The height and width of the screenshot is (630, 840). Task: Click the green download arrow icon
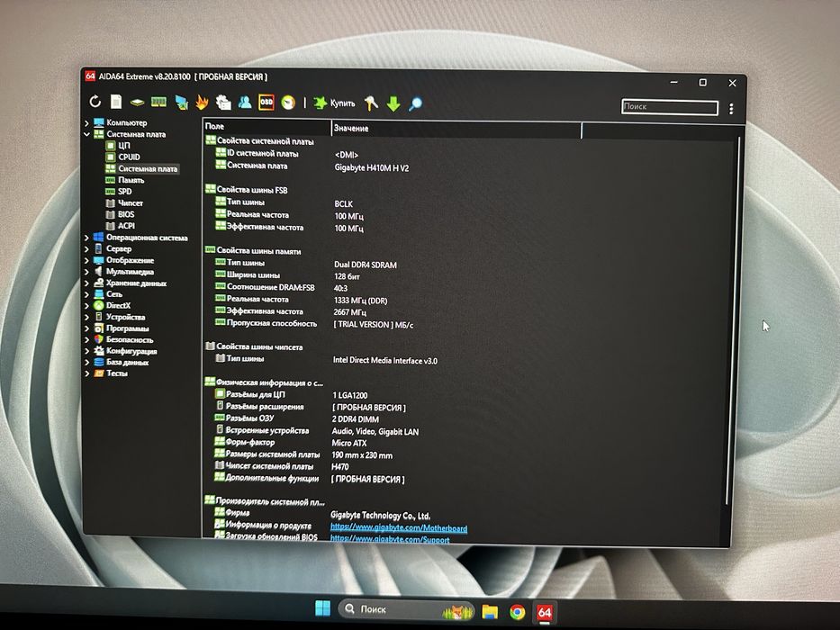pyautogui.click(x=393, y=103)
